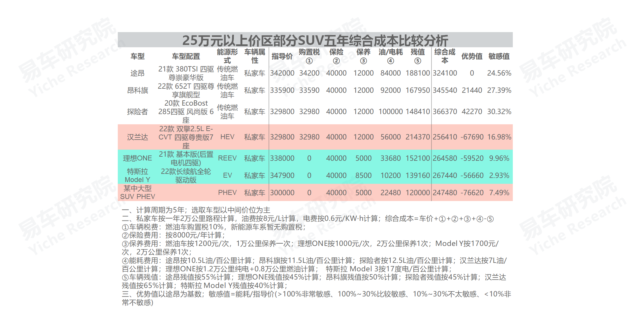Select config "20款 EcoBost 285四驱 风尚版 6座"

point(186,112)
